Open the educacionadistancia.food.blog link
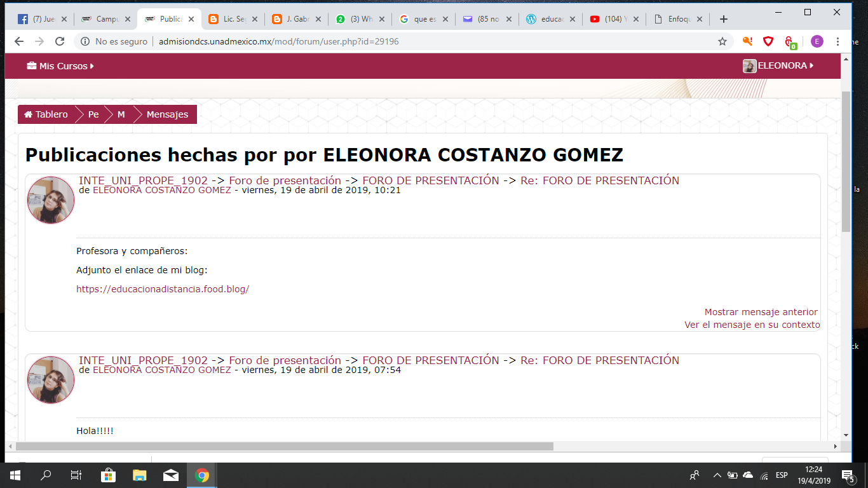Image resolution: width=868 pixels, height=488 pixels. click(x=163, y=289)
